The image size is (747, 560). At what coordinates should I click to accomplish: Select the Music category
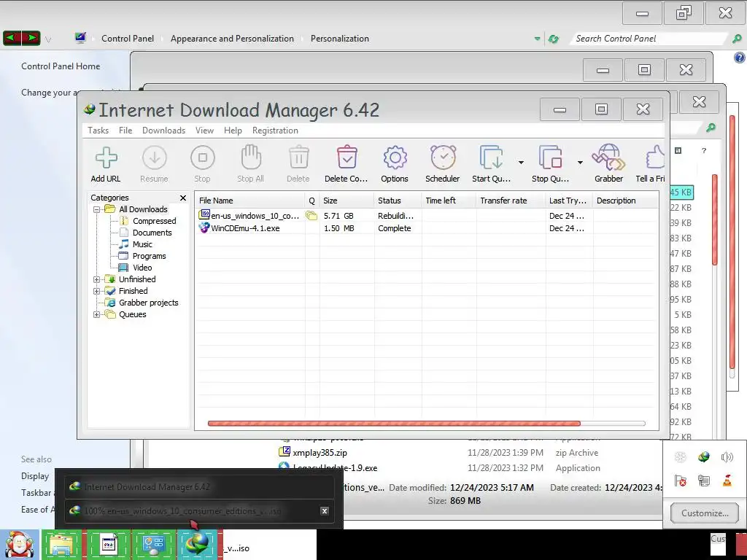142,244
